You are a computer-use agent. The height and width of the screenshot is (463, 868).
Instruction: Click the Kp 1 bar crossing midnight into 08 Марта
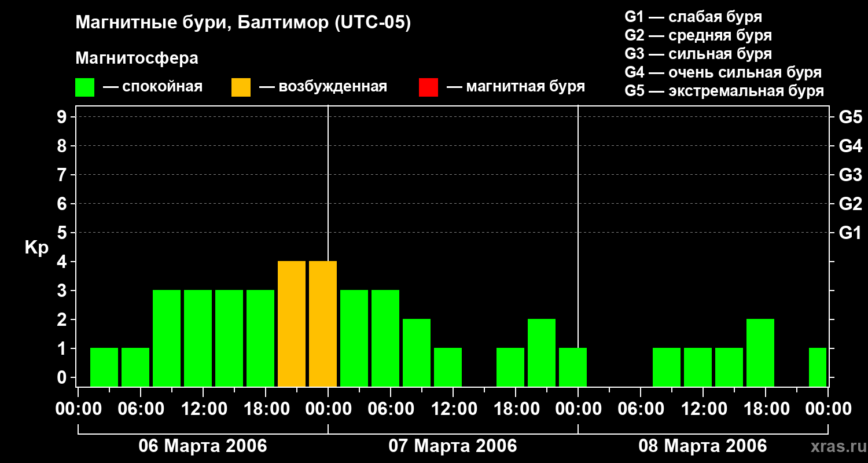(573, 368)
